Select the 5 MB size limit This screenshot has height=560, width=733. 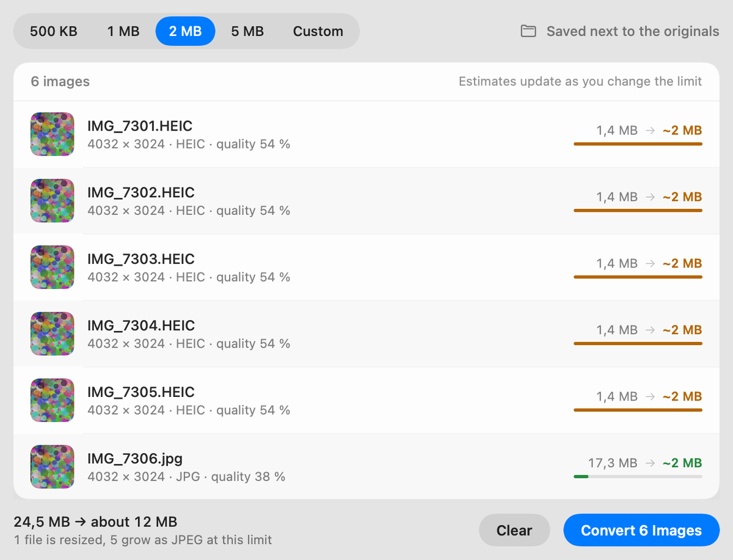(x=247, y=31)
